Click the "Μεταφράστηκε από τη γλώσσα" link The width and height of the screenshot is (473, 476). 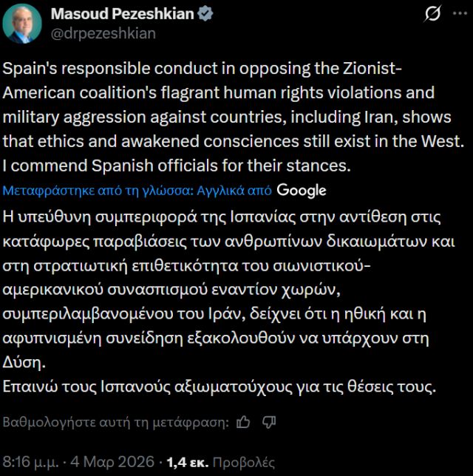[98, 190]
